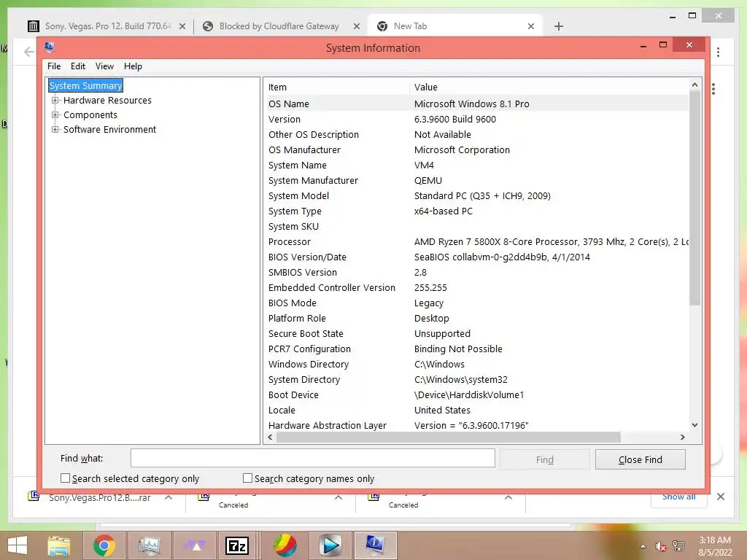Open the View menu
The width and height of the screenshot is (747, 560).
pyautogui.click(x=104, y=66)
